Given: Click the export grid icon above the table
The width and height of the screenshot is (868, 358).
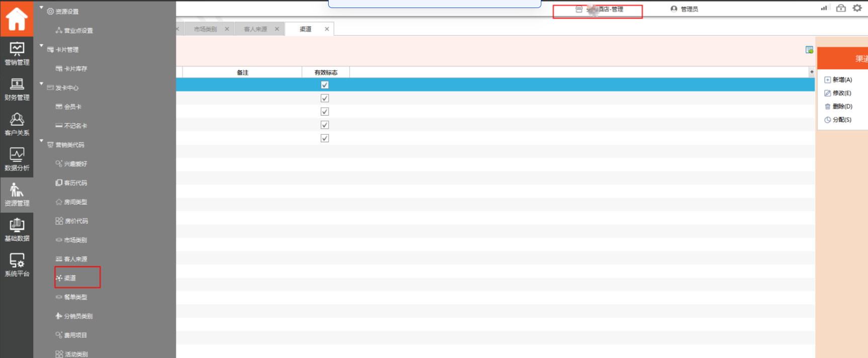Looking at the screenshot, I should pos(809,50).
